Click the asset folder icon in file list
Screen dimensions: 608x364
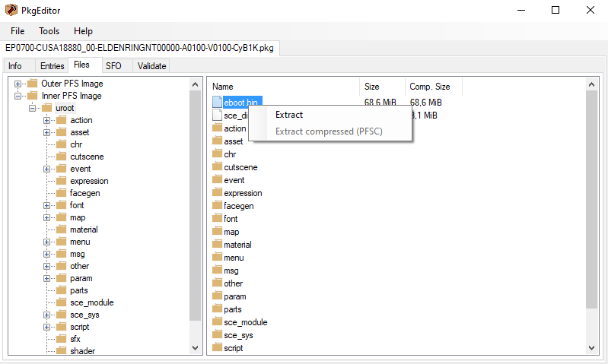[x=217, y=141]
